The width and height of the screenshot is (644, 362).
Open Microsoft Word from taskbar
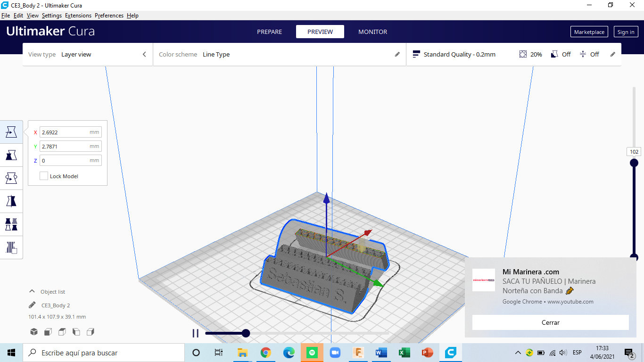click(381, 353)
